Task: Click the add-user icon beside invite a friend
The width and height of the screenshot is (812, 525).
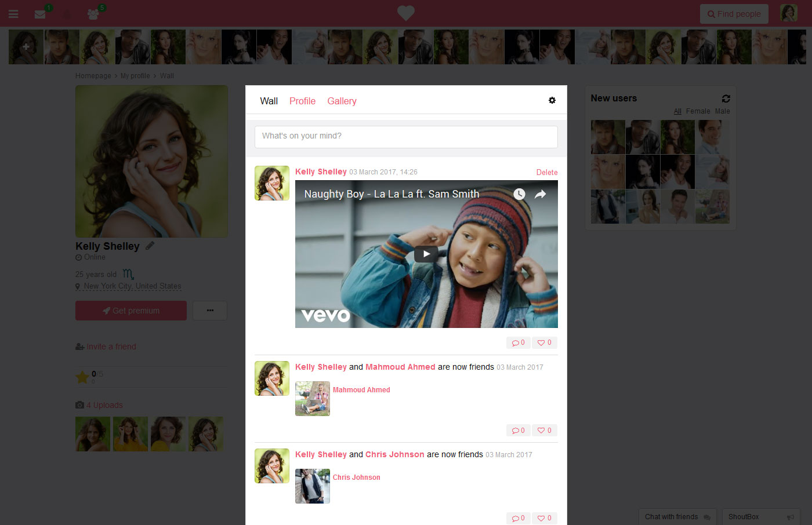Action: pos(80,347)
